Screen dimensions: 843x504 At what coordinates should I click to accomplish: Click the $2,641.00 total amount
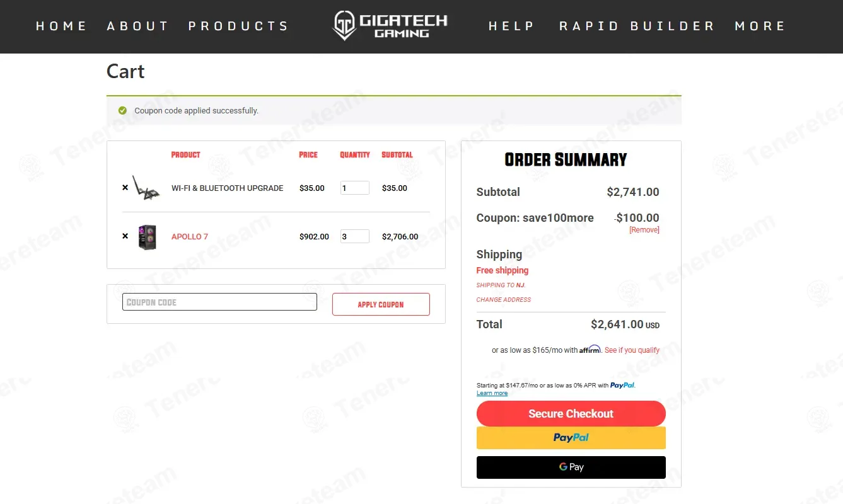click(x=617, y=324)
